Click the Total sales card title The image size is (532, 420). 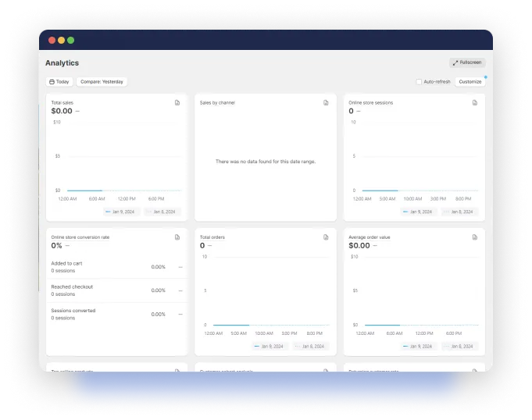tap(62, 102)
